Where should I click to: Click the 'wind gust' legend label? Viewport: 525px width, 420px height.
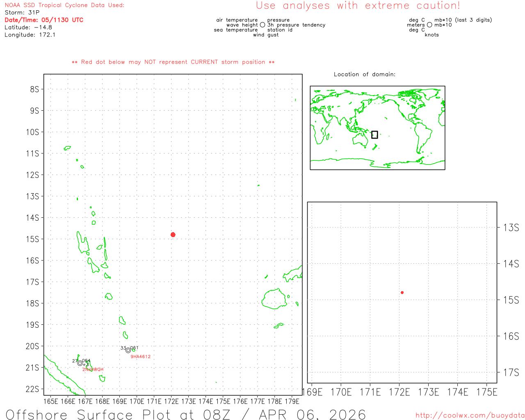(x=266, y=35)
